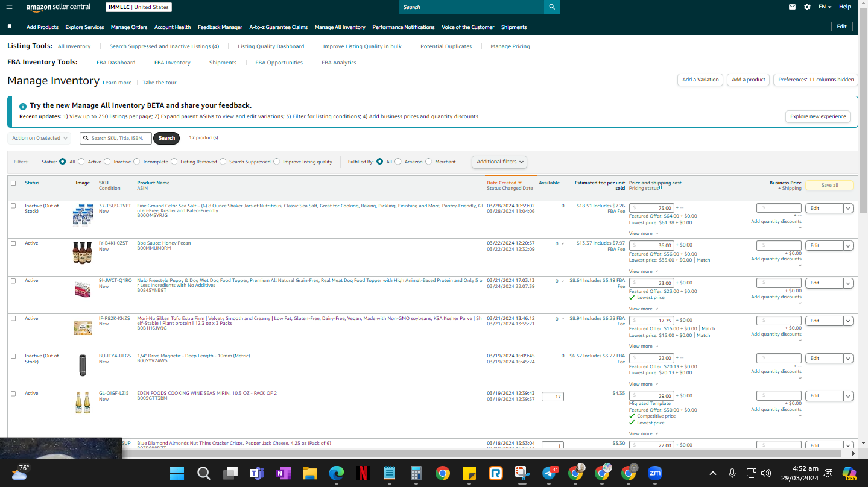Sort by Date Created column
The height and width of the screenshot is (487, 868).
tap(504, 183)
